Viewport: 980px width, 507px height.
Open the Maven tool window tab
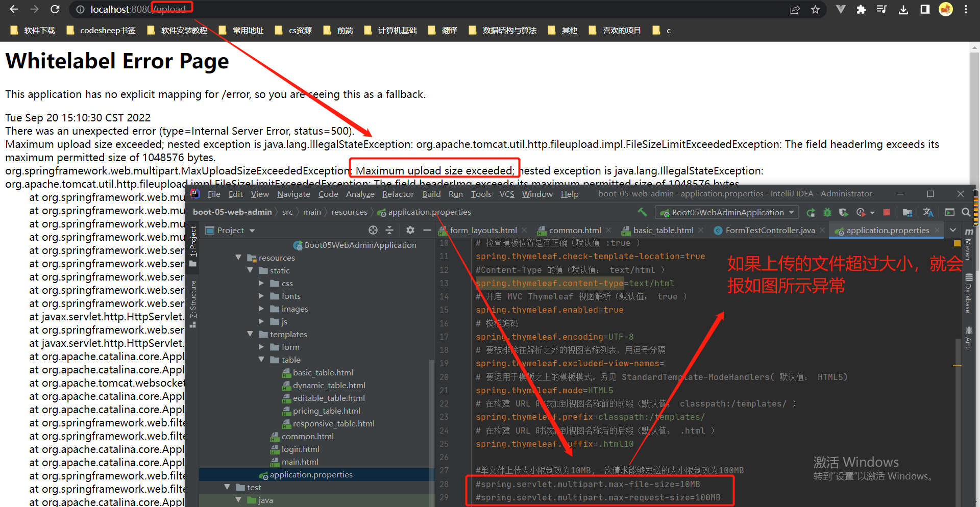tap(968, 246)
